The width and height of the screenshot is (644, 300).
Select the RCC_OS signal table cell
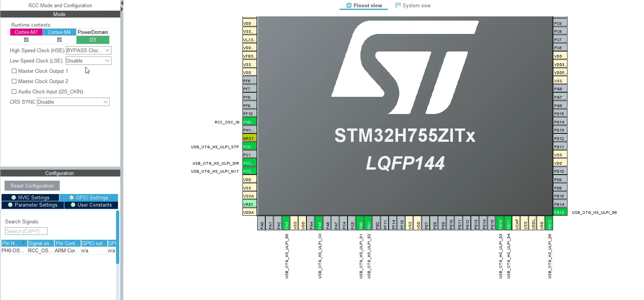tap(41, 250)
